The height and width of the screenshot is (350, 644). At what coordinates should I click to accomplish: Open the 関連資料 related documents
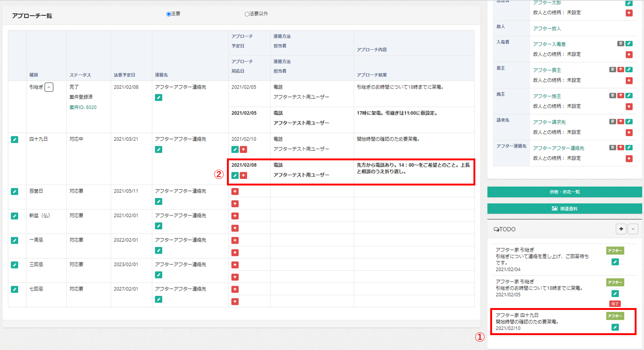[564, 209]
